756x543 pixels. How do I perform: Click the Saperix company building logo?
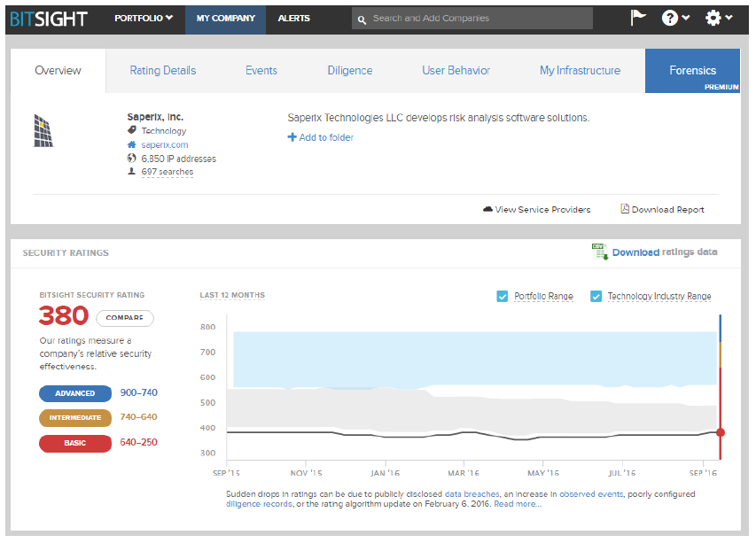pyautogui.click(x=43, y=130)
